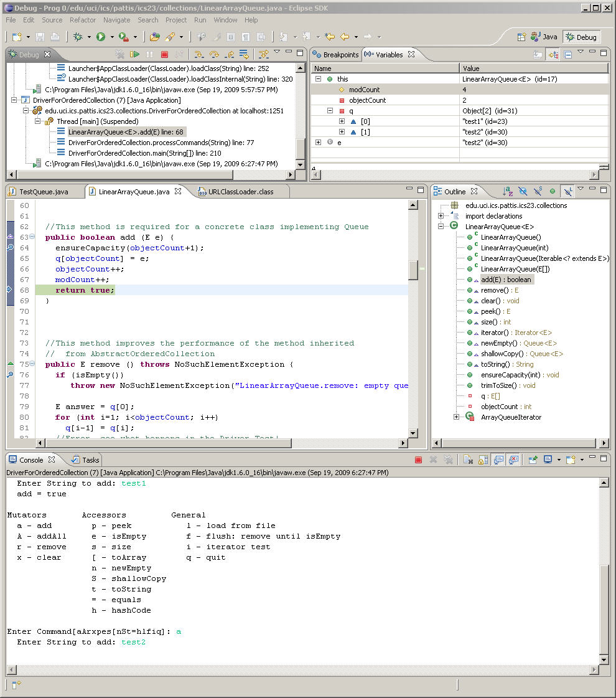
Task: Click the Run icon in the toolbar
Action: (101, 37)
